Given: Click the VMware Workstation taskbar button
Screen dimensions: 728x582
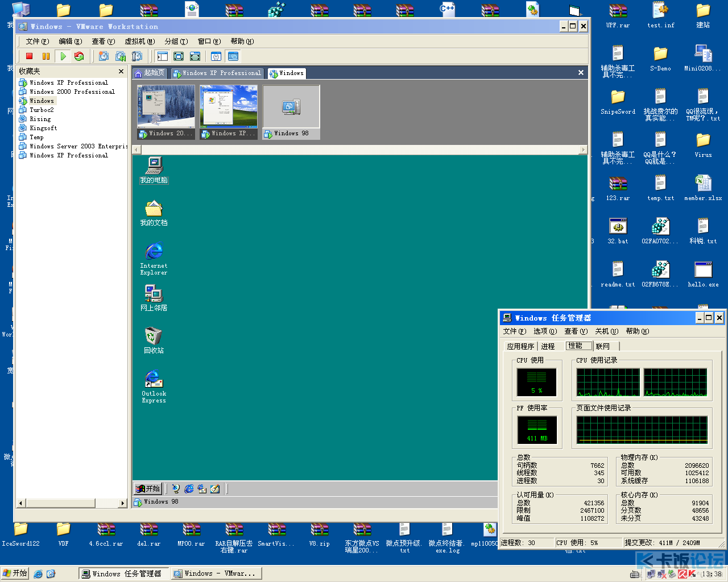Looking at the screenshot, I should [216, 574].
